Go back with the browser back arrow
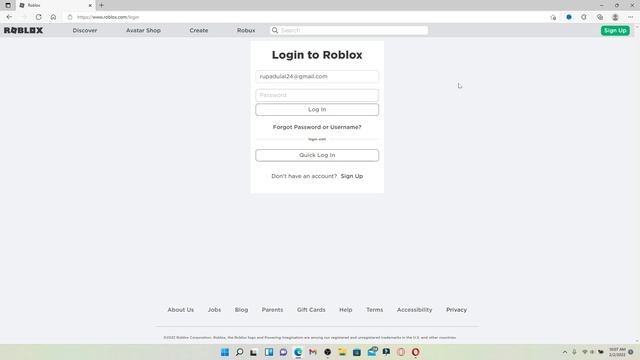Viewport: 640px width, 360px height. click(9, 17)
